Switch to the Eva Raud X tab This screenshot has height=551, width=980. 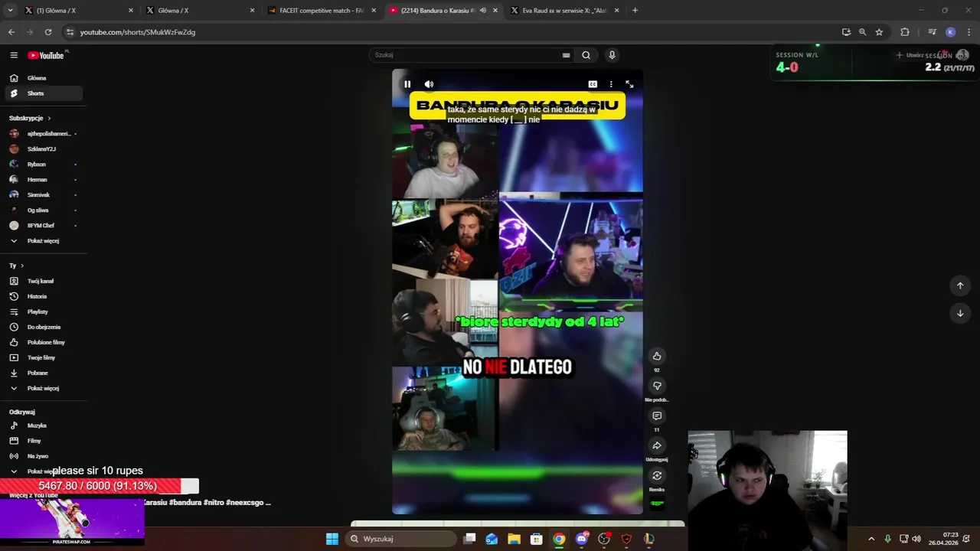point(565,11)
